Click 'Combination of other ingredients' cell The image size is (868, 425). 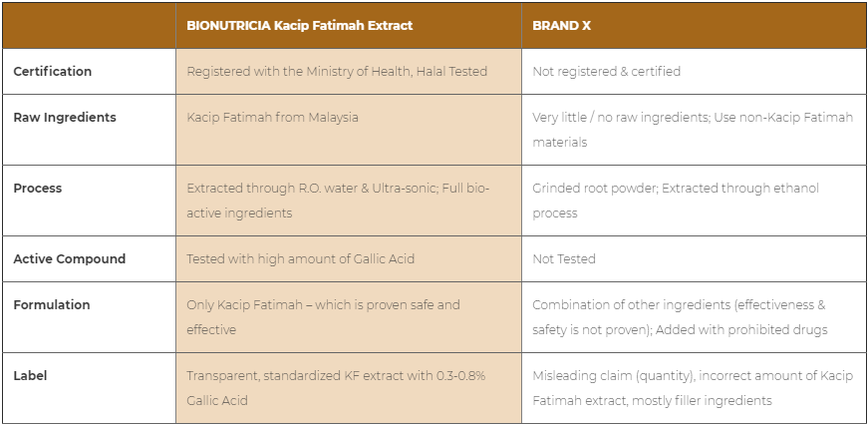pyautogui.click(x=680, y=317)
